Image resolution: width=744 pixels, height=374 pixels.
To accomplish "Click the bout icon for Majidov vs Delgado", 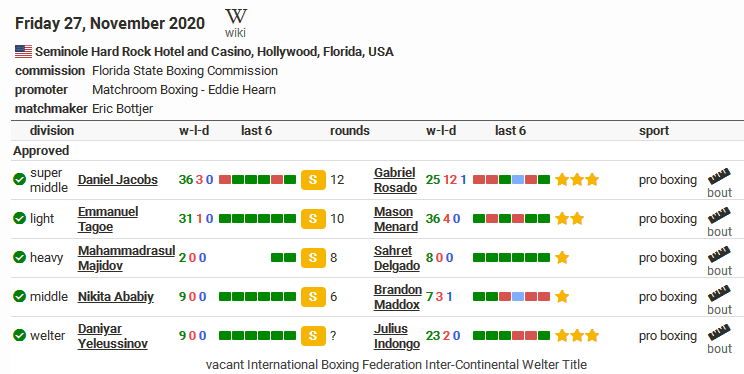I will (719, 261).
